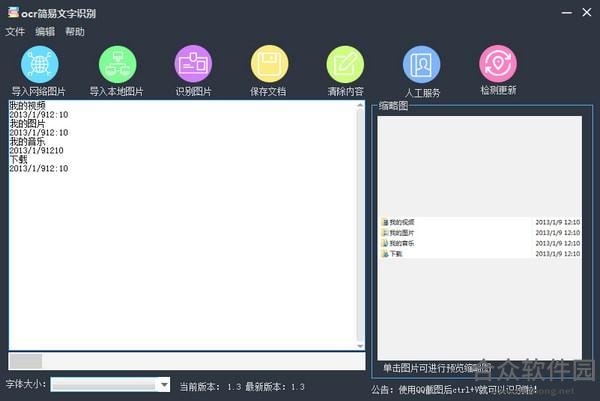Click 下载 row in thumbnail preview
The image size is (600, 401).
point(481,254)
